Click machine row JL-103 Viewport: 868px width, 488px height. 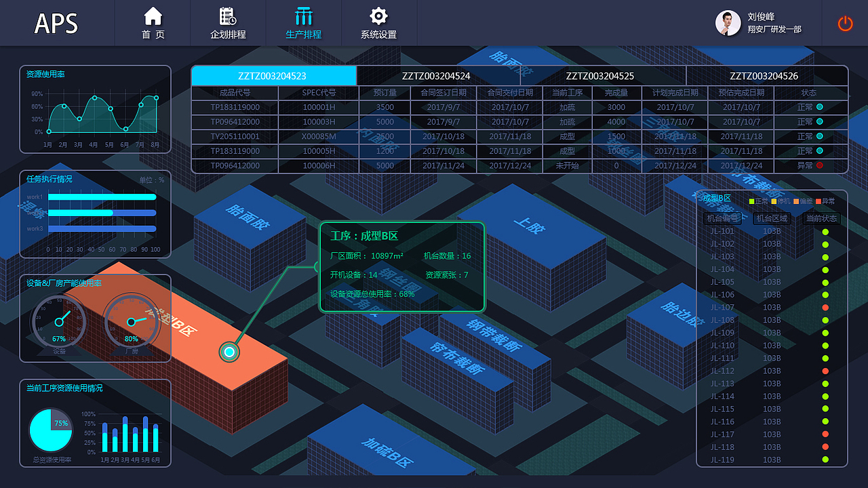click(772, 257)
